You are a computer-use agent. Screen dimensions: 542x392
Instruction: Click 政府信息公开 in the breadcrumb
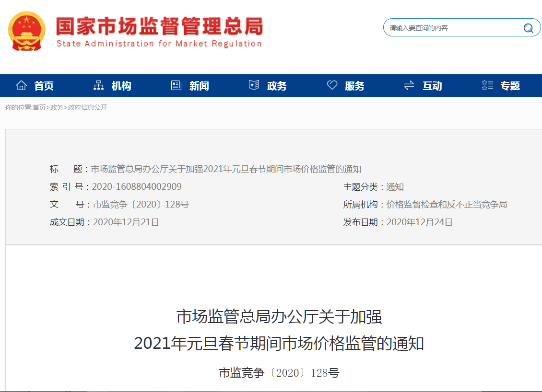click(87, 107)
